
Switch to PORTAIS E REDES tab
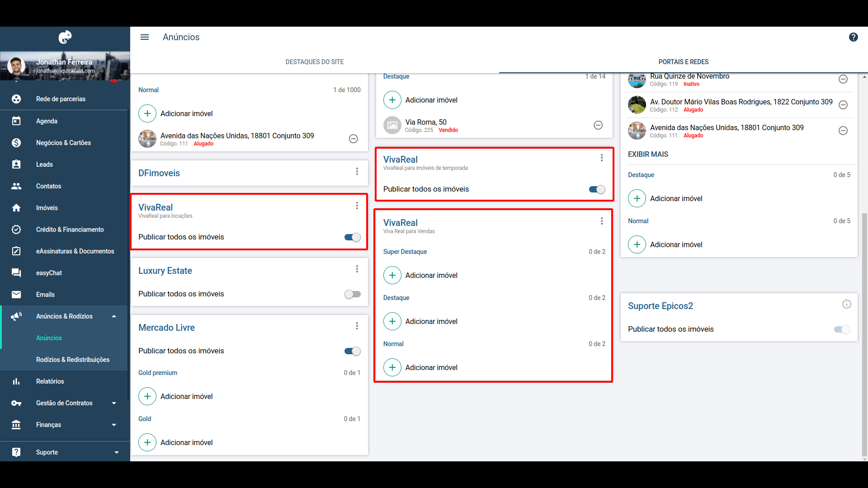point(684,62)
